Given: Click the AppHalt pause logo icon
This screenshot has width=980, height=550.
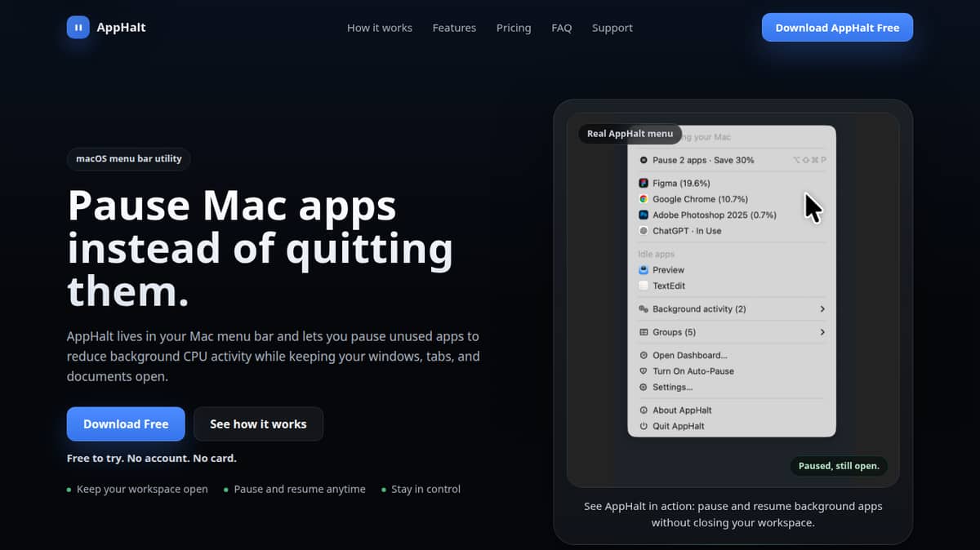Looking at the screenshot, I should coord(78,27).
